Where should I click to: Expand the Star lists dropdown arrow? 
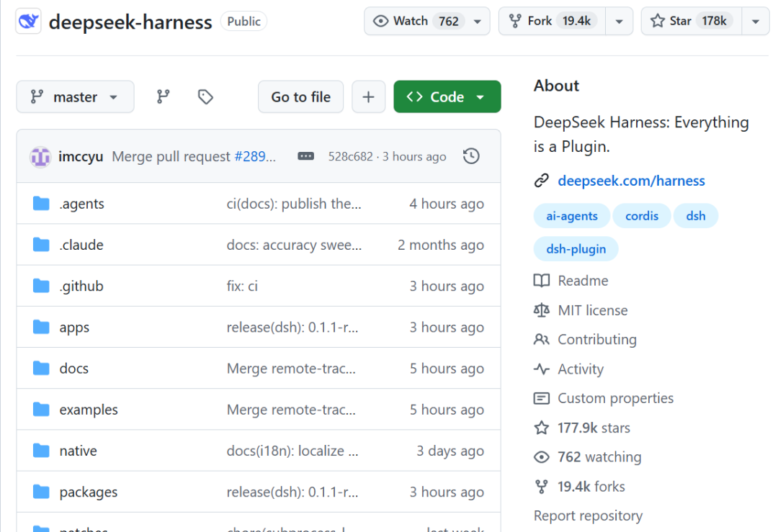tap(755, 22)
